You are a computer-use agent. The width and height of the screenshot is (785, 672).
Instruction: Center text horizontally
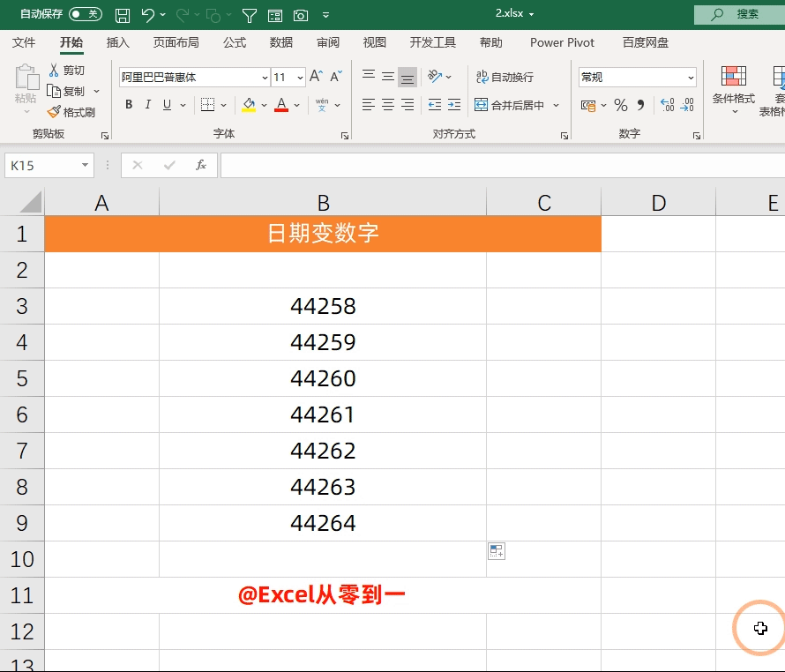(x=388, y=105)
